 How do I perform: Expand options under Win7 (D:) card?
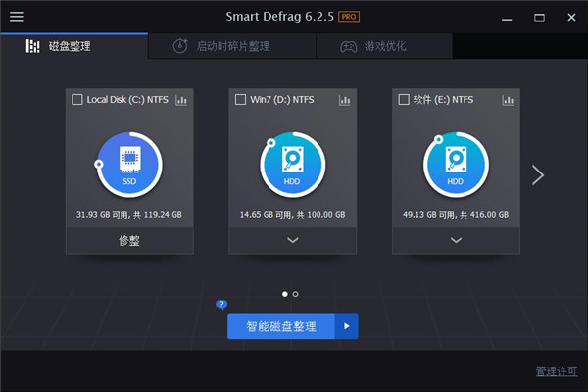point(292,240)
